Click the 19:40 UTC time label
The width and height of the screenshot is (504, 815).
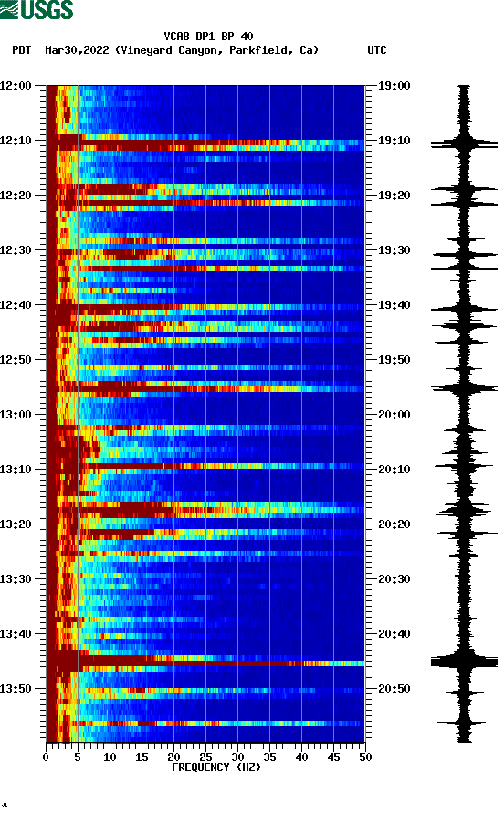click(394, 305)
